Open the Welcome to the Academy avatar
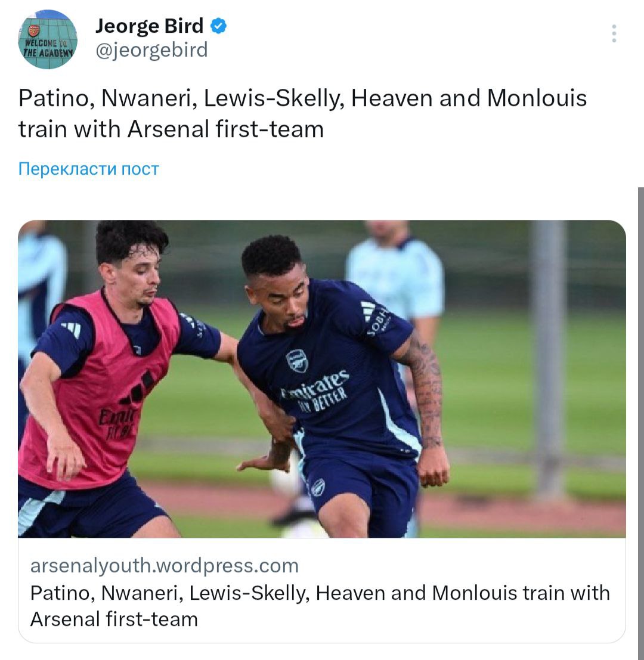The width and height of the screenshot is (644, 660). click(48, 39)
